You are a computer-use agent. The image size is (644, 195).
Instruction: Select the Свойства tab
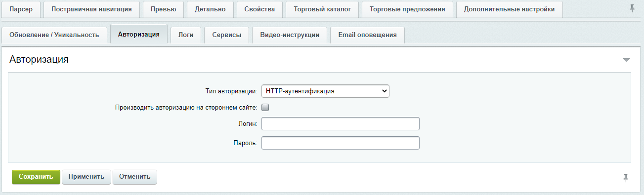[x=259, y=9]
